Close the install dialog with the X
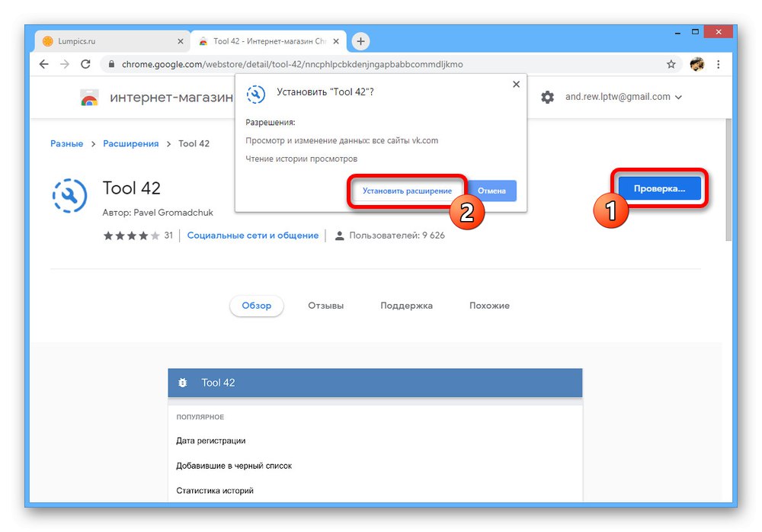762x532 pixels. [516, 84]
